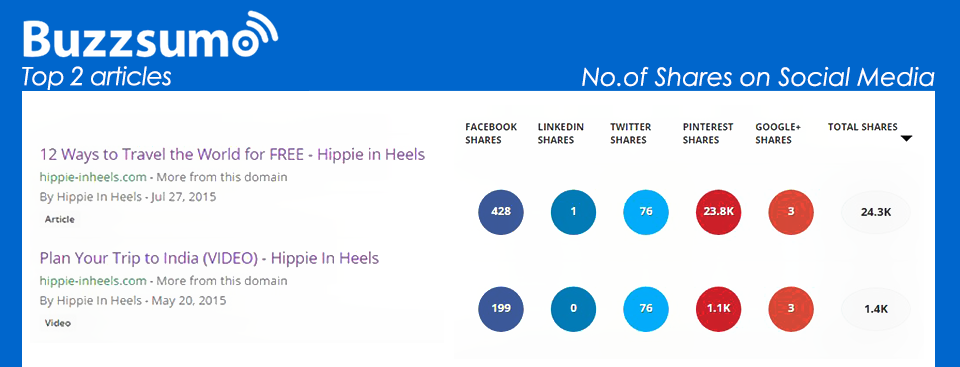Click the 428 Facebook shares circle

click(501, 212)
